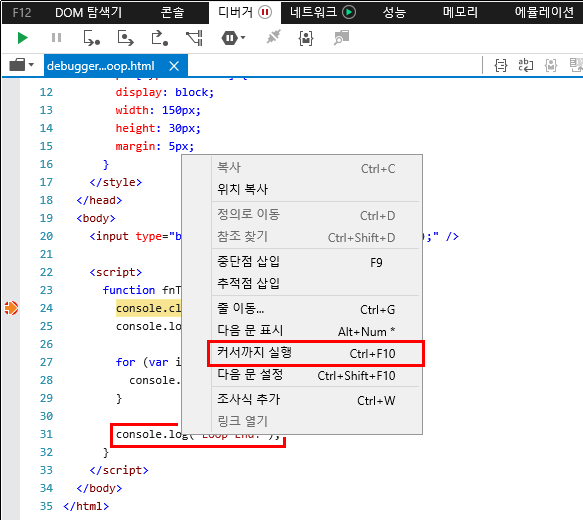Click the </style> tag on line 17
This screenshot has height=520, width=583.
coord(116,182)
